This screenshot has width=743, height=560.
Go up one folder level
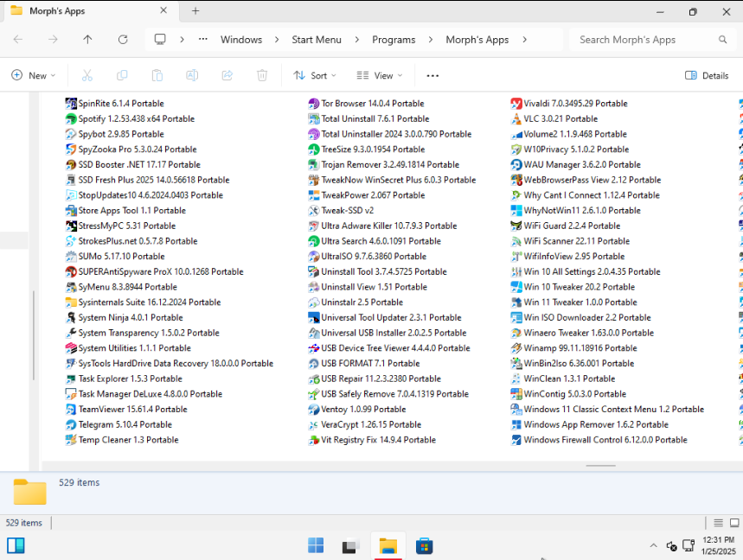pos(87,40)
